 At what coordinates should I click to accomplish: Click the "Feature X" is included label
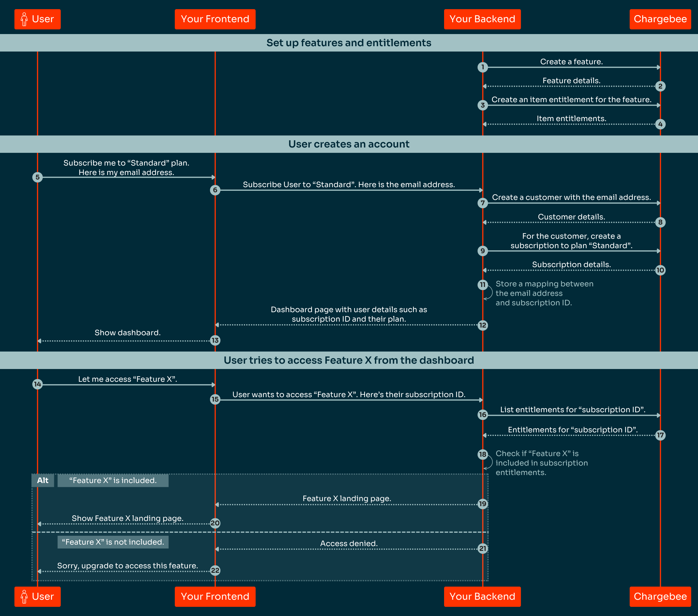tap(113, 481)
